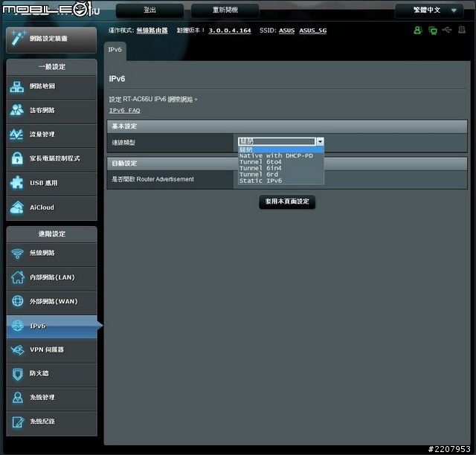Select Tunnel 6to4 from list

[260, 162]
